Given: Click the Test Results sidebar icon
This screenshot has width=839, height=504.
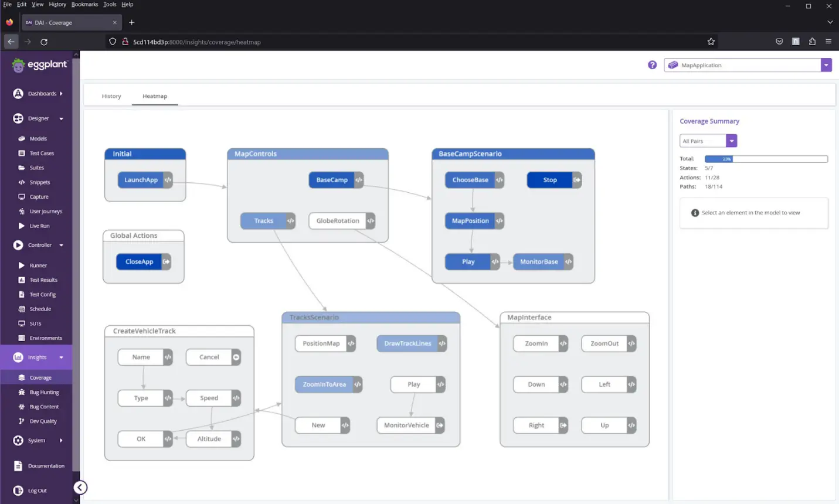Looking at the screenshot, I should pyautogui.click(x=22, y=280).
